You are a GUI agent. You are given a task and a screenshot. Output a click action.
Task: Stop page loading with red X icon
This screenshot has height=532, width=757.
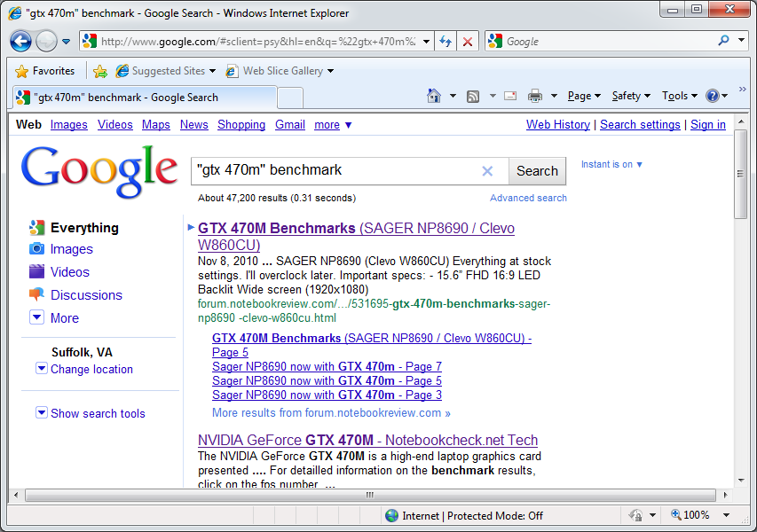[468, 42]
